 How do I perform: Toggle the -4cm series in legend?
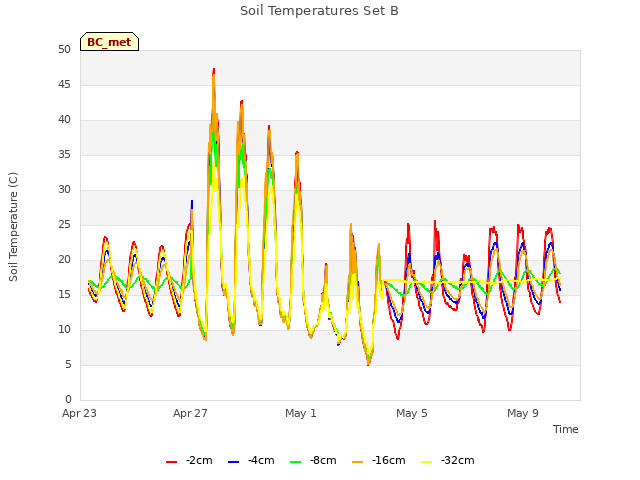[x=251, y=460]
